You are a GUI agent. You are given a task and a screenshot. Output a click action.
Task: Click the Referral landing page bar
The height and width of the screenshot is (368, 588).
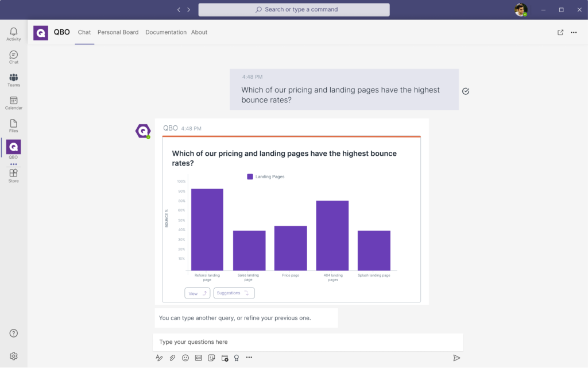tap(207, 229)
